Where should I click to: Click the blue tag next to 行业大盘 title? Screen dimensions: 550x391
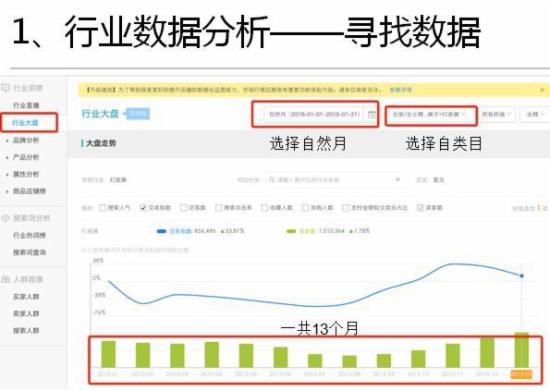coord(138,114)
